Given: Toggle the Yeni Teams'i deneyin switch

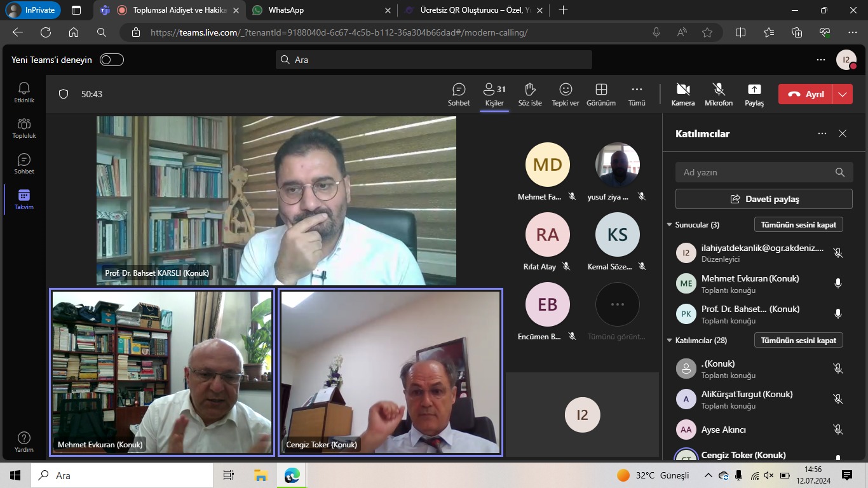Looking at the screenshot, I should 112,60.
